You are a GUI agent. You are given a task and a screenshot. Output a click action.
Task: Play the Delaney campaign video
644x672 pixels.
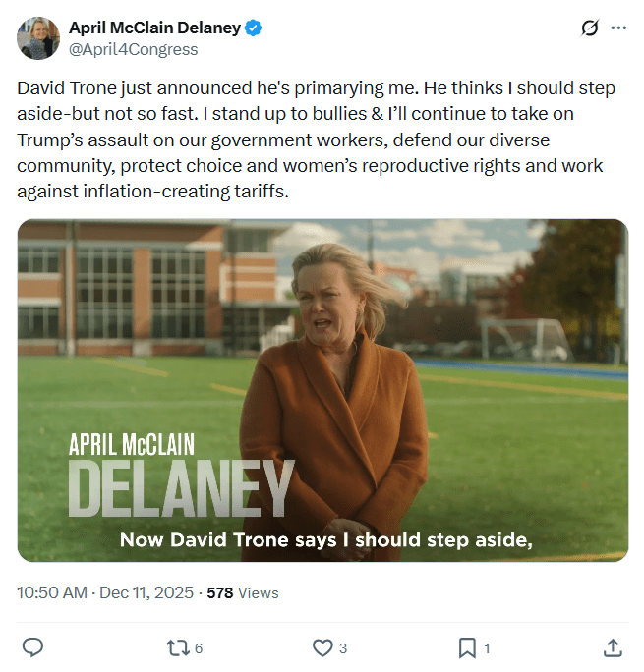tap(322, 390)
